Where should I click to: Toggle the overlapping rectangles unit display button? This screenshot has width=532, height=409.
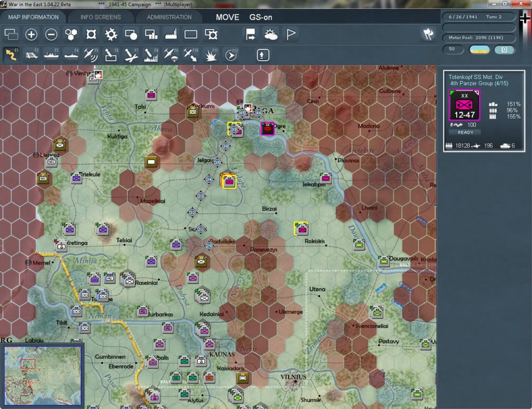click(x=11, y=34)
